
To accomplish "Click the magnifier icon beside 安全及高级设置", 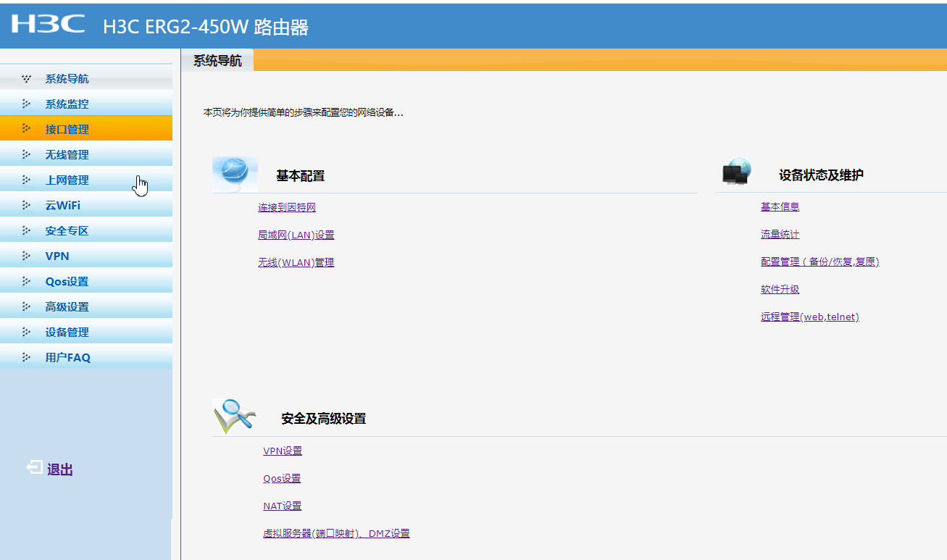I will point(235,417).
